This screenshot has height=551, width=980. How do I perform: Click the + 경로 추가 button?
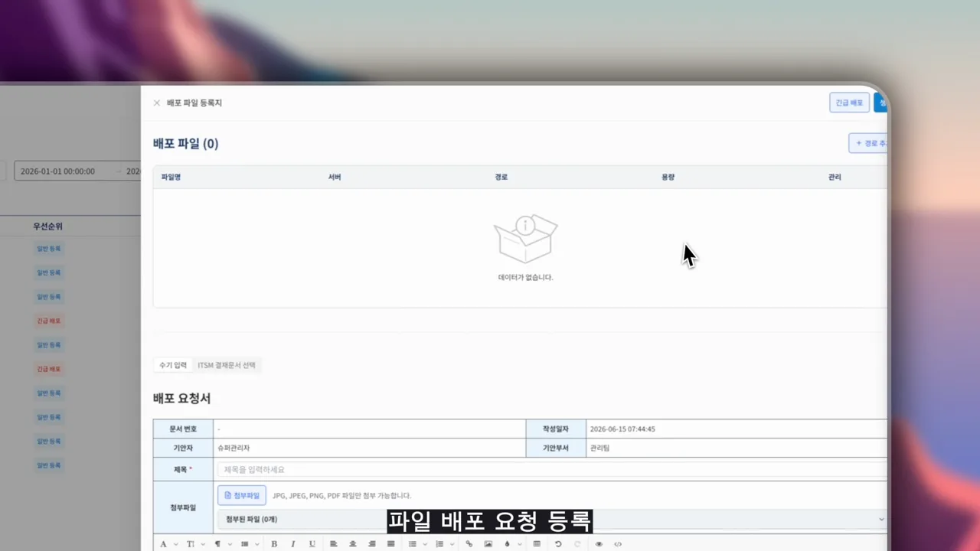tap(868, 143)
